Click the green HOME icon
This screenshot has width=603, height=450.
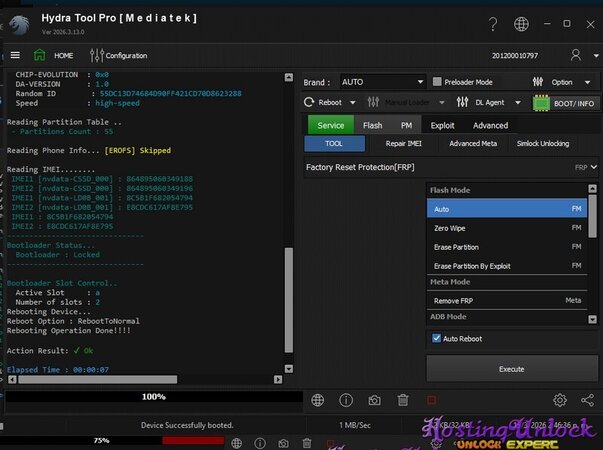point(40,55)
